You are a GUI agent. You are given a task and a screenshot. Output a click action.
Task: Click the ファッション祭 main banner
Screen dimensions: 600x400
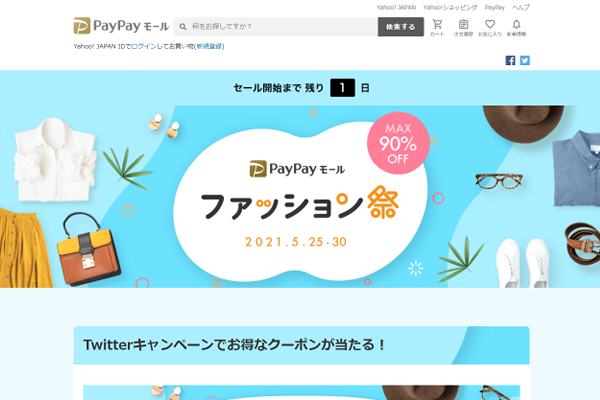[x=300, y=196]
